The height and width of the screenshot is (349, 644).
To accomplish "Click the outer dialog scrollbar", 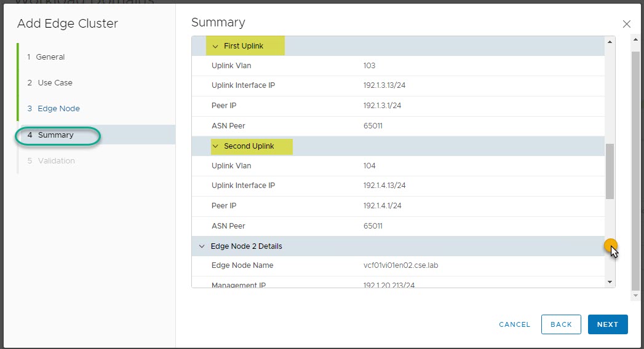I will pyautogui.click(x=635, y=166).
